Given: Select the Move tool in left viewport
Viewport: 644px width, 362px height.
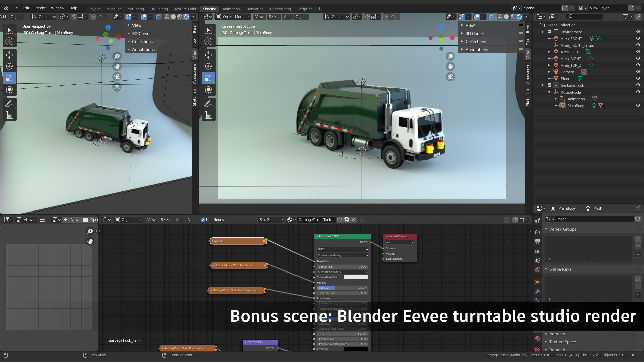Looking at the screenshot, I should [9, 55].
